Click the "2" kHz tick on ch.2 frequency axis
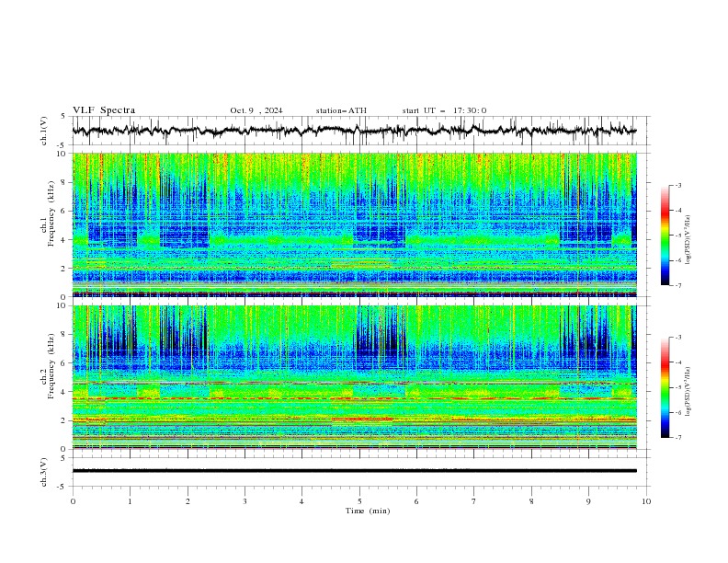The width and height of the screenshot is (728, 563). [64, 420]
